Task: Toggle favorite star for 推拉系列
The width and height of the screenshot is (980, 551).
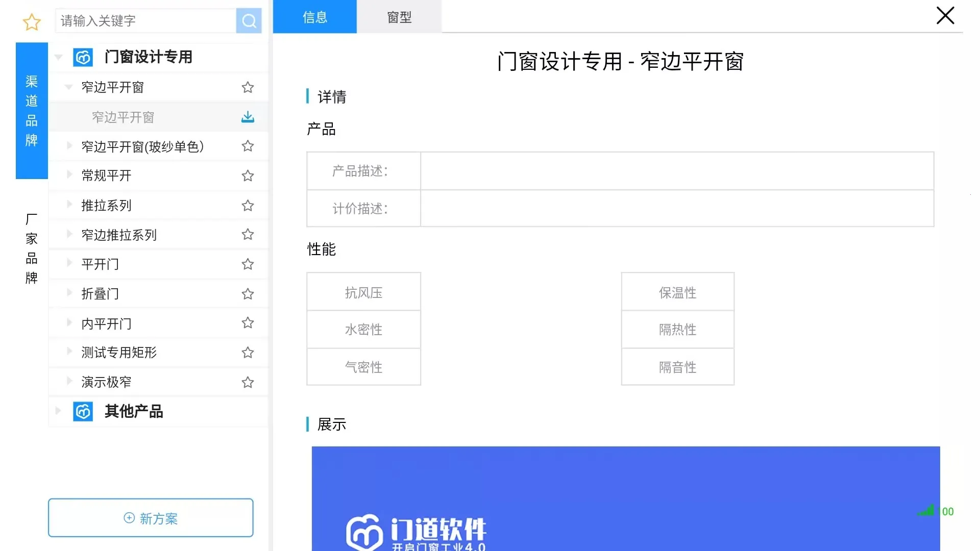Action: click(248, 206)
